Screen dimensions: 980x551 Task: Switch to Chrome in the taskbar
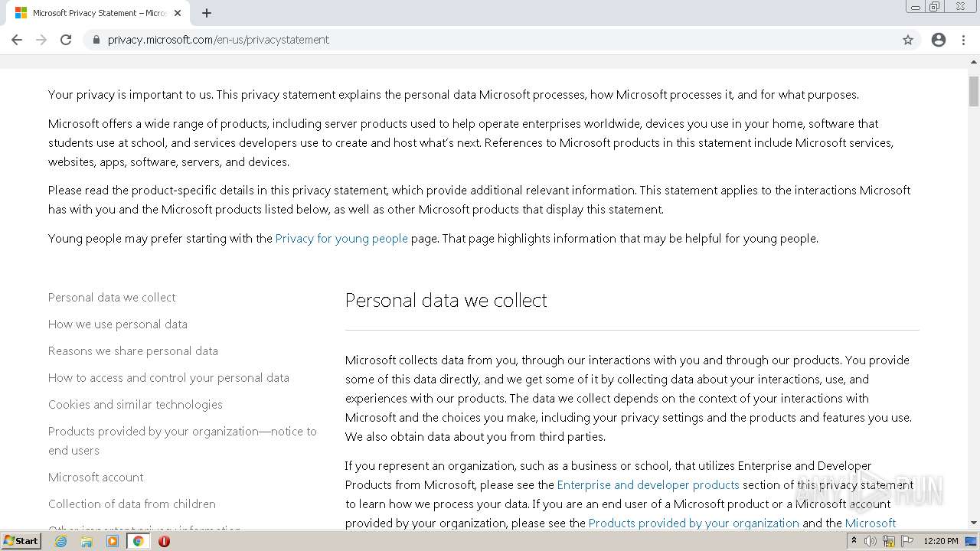coord(139,541)
